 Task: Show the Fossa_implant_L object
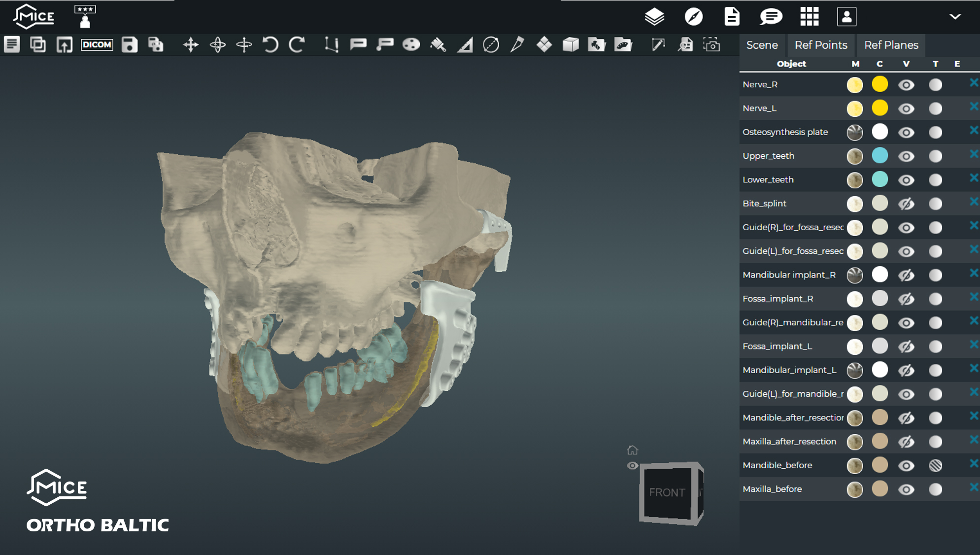(906, 347)
